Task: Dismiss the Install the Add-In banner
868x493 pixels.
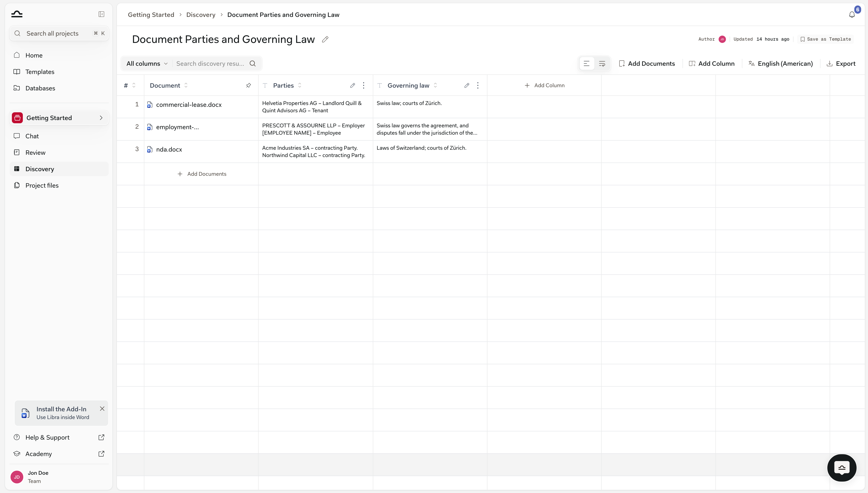Action: [x=102, y=409]
